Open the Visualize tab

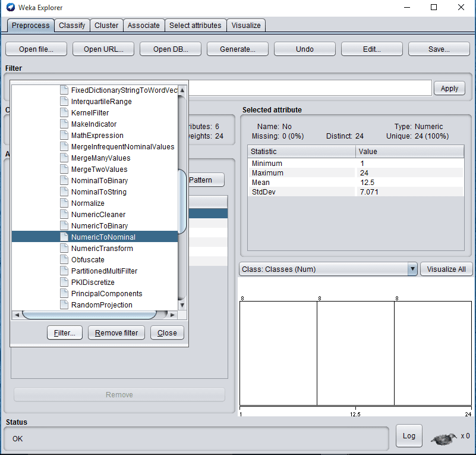pos(246,25)
